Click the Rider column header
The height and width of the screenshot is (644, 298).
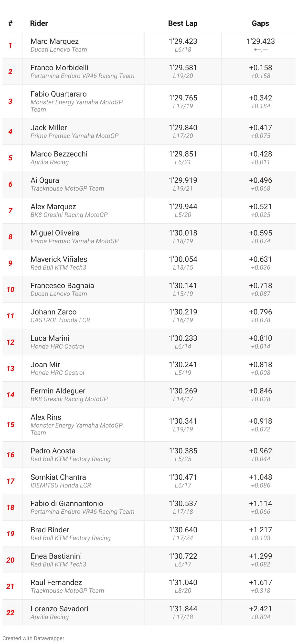pos(39,23)
